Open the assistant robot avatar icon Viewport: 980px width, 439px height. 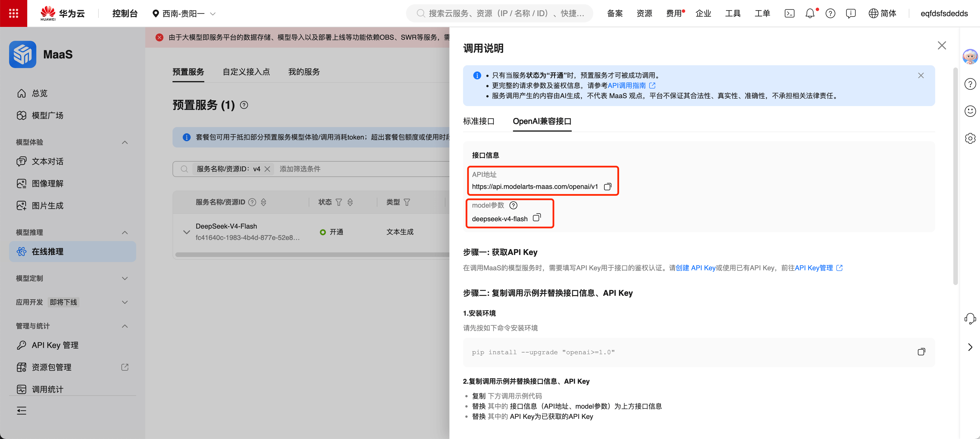pos(970,57)
